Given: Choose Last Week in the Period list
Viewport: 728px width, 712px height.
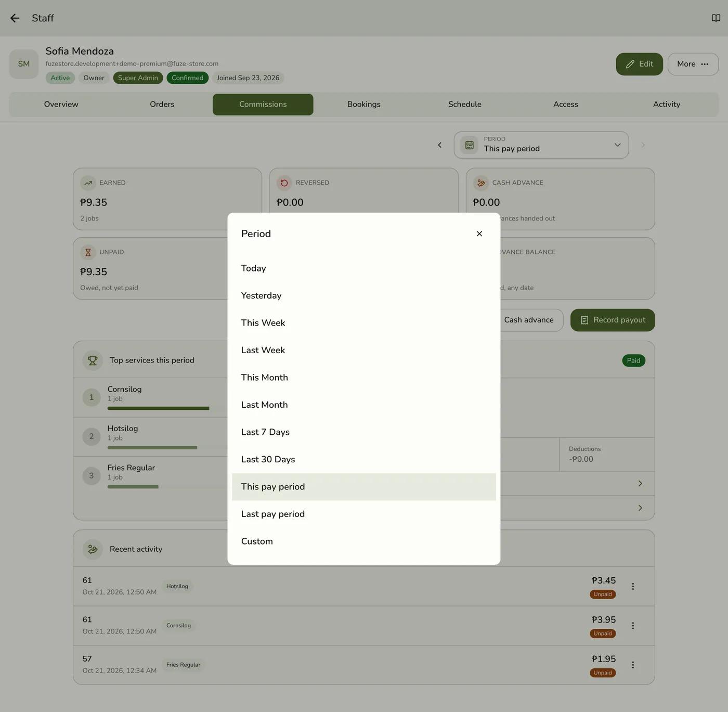Looking at the screenshot, I should (x=364, y=350).
